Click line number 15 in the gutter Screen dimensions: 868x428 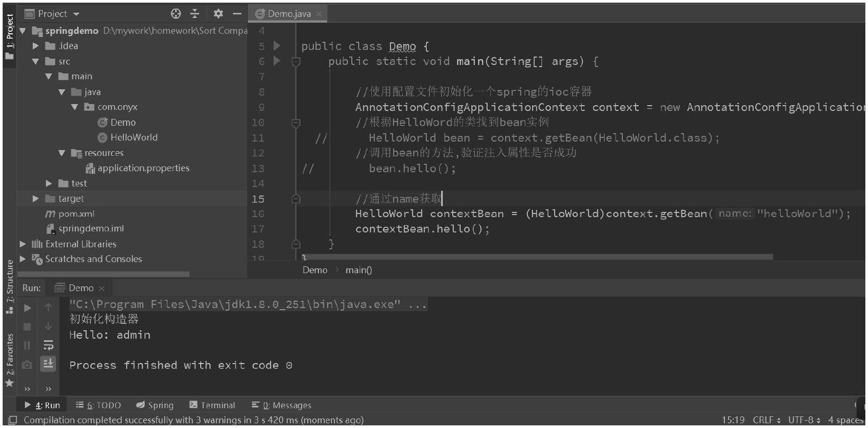[x=258, y=199]
